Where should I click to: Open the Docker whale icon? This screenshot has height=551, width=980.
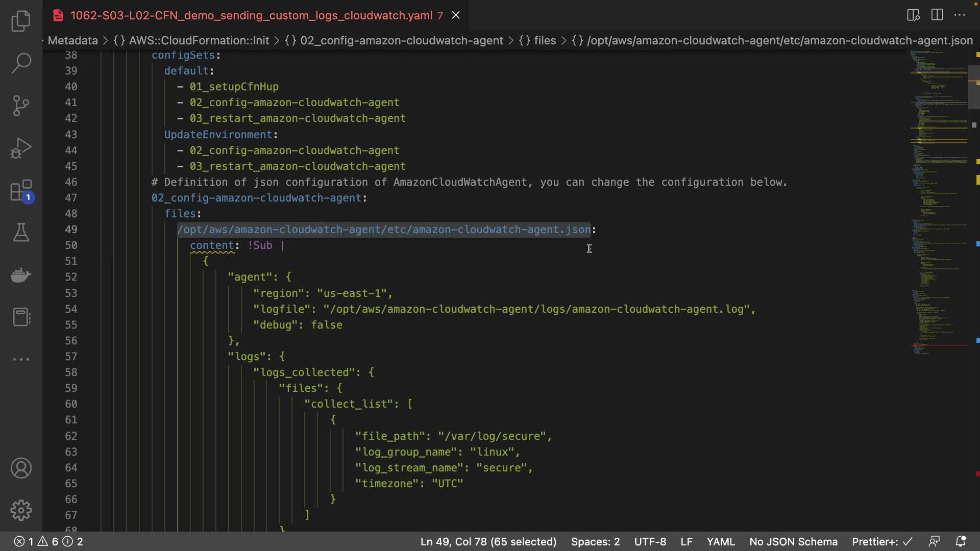[x=21, y=275]
